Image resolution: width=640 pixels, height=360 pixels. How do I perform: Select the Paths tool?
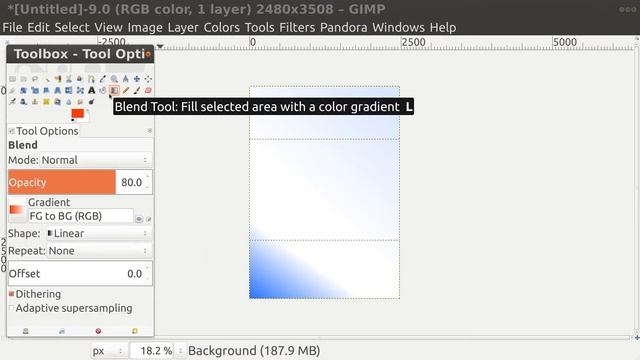tap(91, 79)
